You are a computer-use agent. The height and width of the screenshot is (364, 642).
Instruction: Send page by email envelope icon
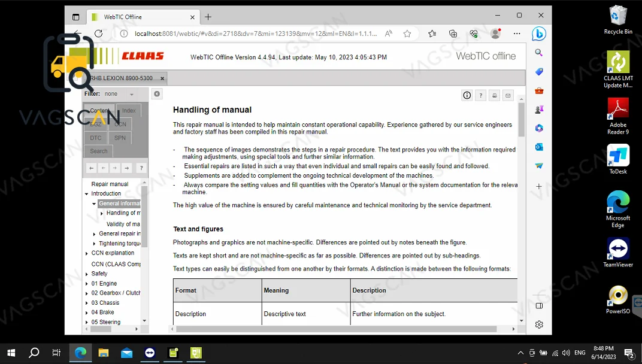pyautogui.click(x=508, y=95)
